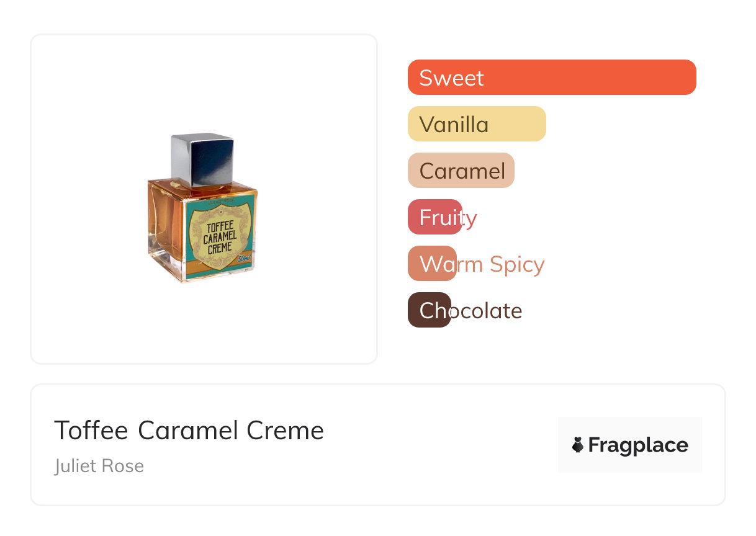This screenshot has width=756, height=536.
Task: Select the Sweet accord bar
Action: click(552, 78)
